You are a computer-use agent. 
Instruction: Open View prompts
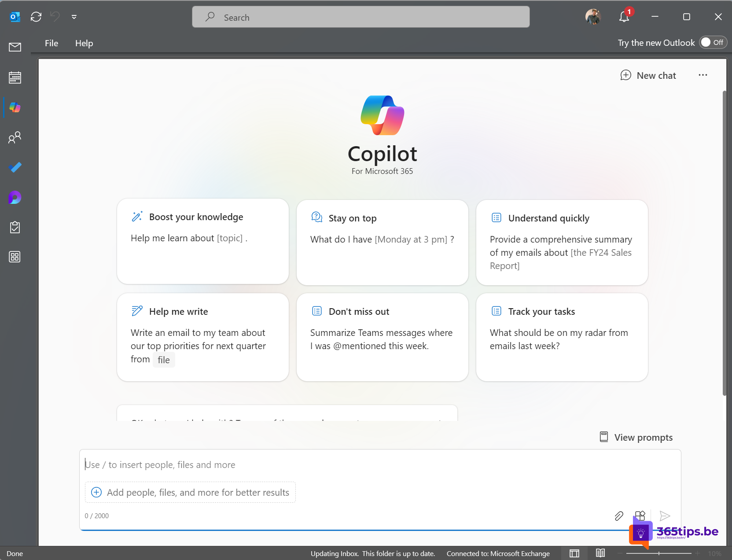[636, 437]
